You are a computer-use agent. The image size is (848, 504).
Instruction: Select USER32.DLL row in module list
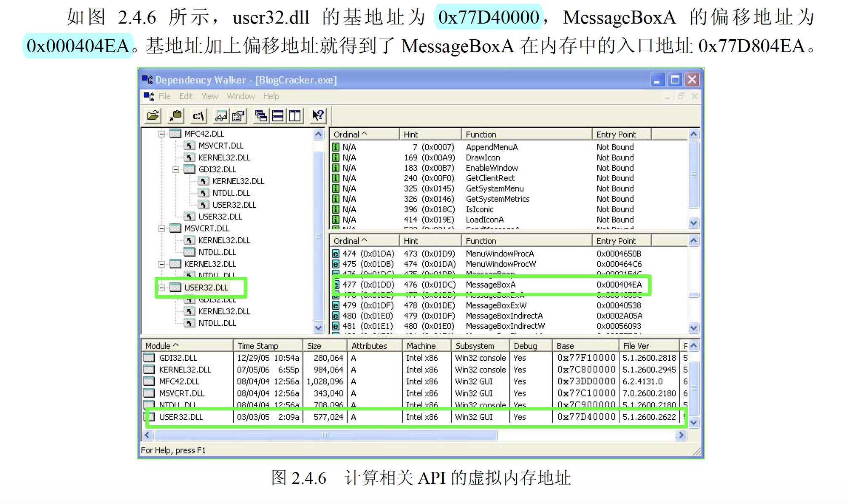(x=181, y=417)
